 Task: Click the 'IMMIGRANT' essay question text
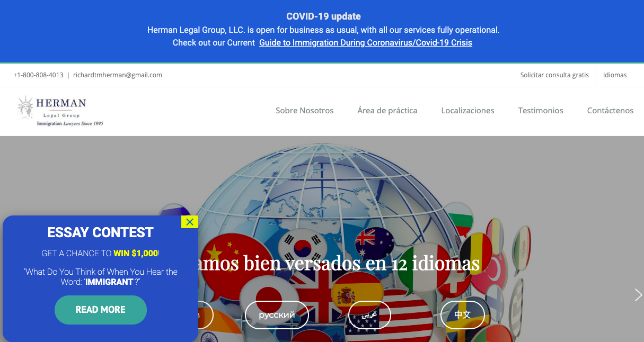click(x=108, y=282)
